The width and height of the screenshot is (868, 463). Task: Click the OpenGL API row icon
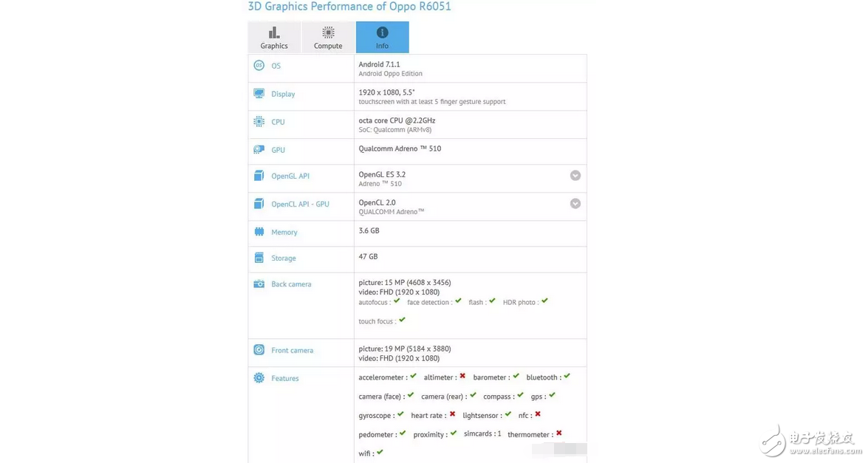259,176
